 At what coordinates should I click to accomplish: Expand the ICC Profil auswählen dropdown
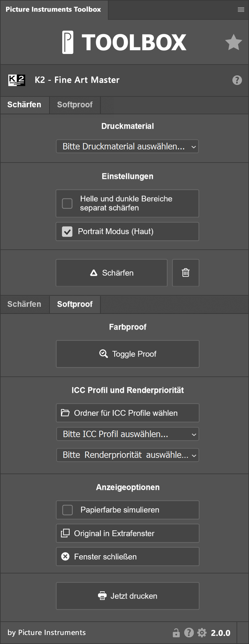127,434
